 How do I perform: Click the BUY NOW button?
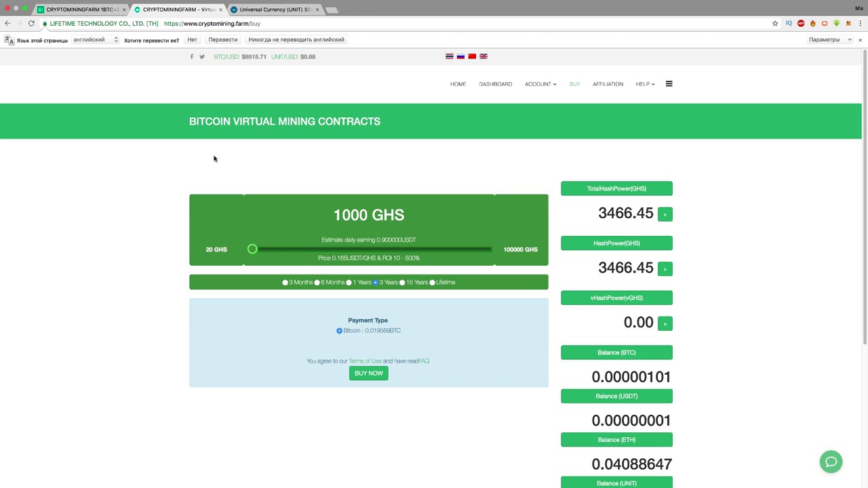click(x=369, y=373)
